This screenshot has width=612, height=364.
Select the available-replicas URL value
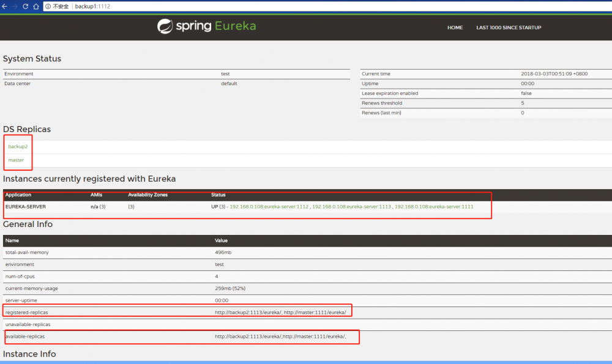[280, 336]
